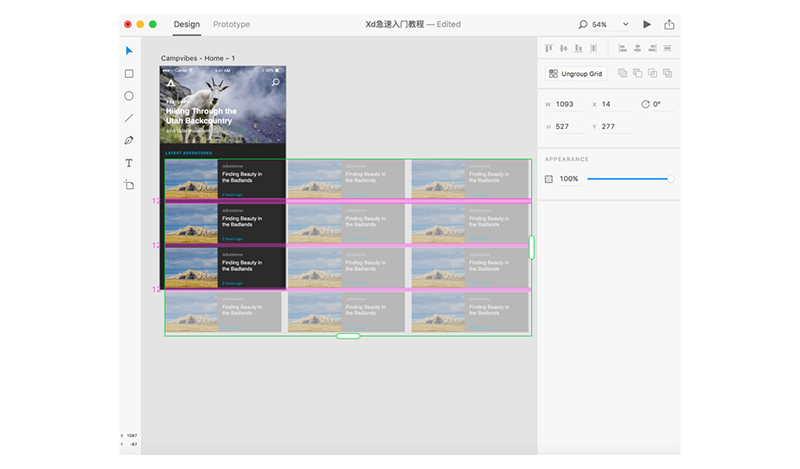Select the Ellipse tool
The height and width of the screenshot is (469, 800).
tap(129, 96)
